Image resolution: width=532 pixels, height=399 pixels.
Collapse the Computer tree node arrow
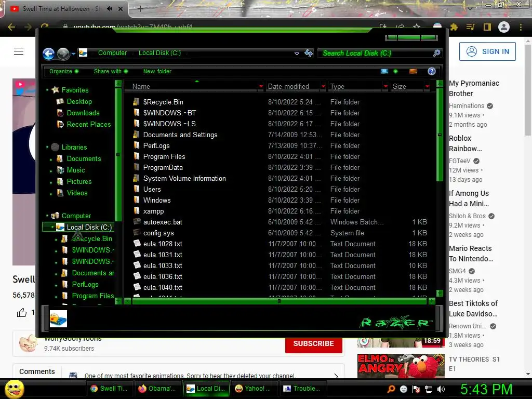(47, 216)
